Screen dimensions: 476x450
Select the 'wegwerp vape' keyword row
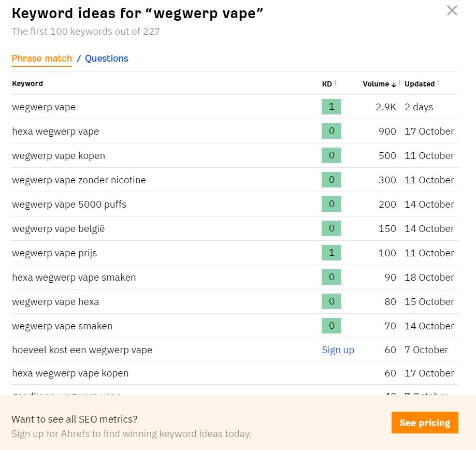pos(235,107)
